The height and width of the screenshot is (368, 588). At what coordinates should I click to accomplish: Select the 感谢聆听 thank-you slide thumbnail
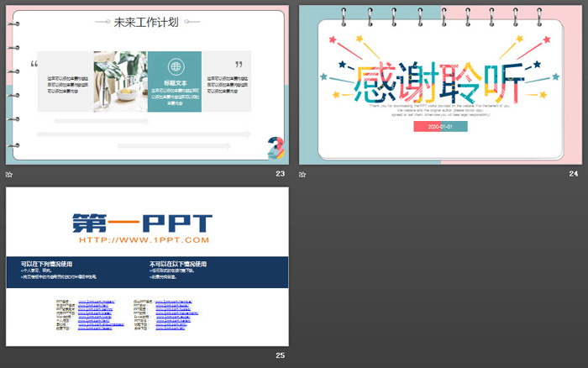(x=440, y=84)
